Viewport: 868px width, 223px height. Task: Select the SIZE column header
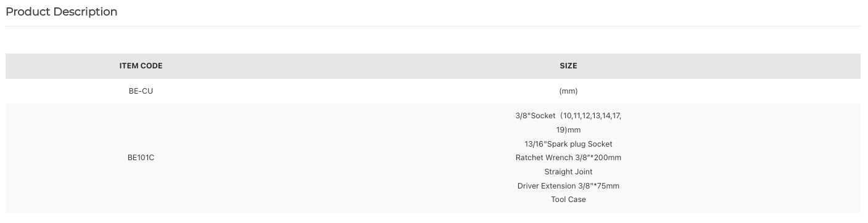pos(568,66)
